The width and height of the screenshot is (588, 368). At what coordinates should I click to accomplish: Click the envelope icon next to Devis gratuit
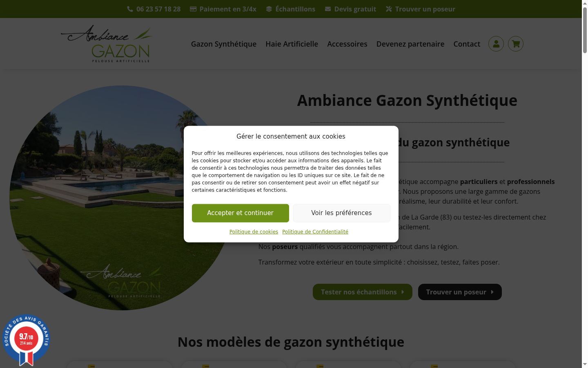328,9
